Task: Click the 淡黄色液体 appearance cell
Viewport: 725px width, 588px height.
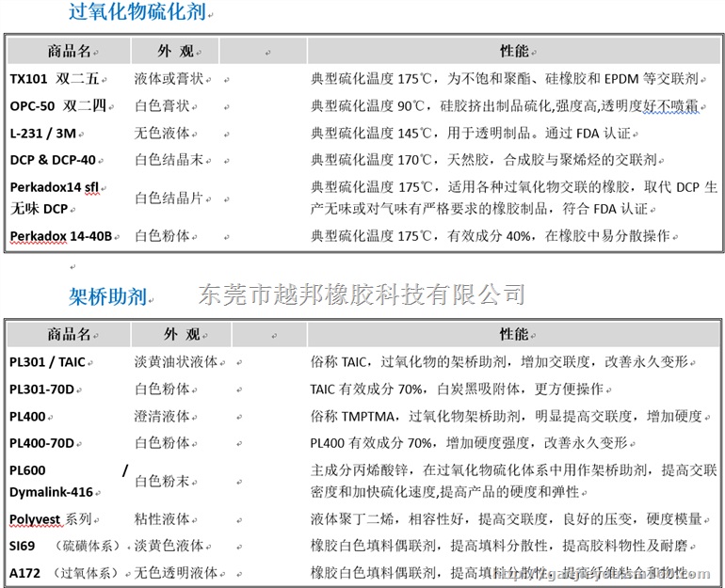Action: (169, 546)
